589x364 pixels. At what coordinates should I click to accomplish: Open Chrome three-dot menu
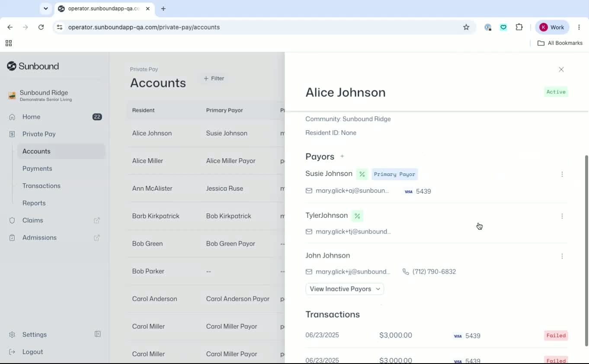(579, 27)
